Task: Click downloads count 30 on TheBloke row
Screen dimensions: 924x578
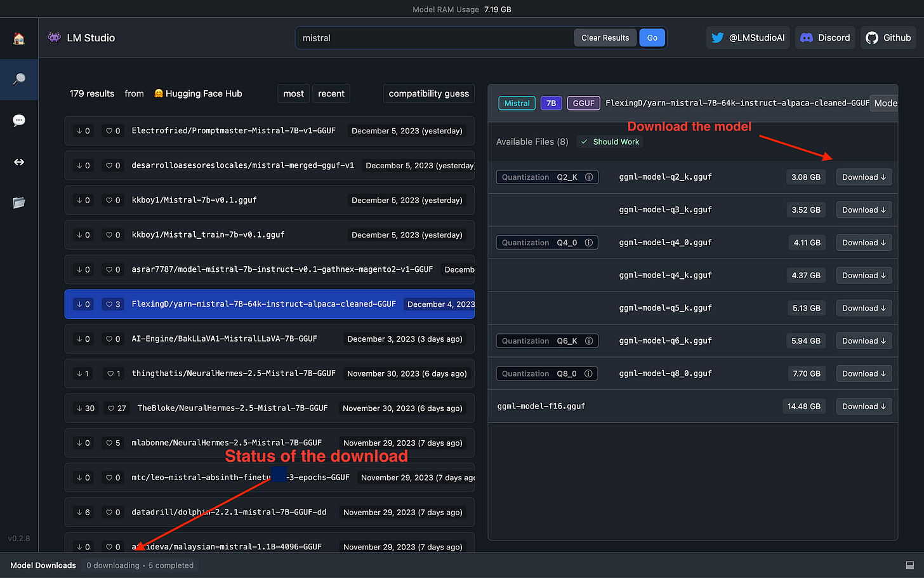Action: (x=85, y=408)
